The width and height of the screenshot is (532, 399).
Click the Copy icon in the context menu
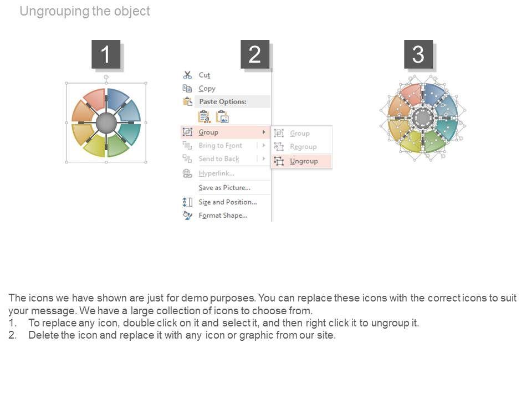point(187,89)
